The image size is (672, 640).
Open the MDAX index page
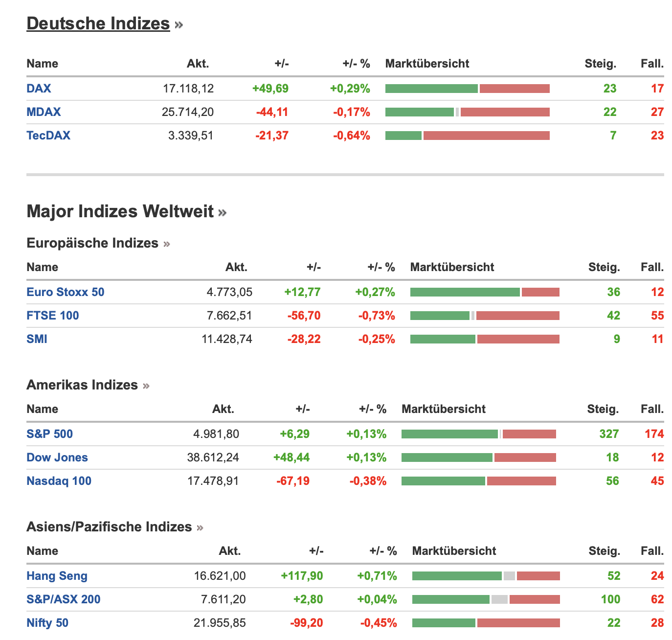point(44,112)
